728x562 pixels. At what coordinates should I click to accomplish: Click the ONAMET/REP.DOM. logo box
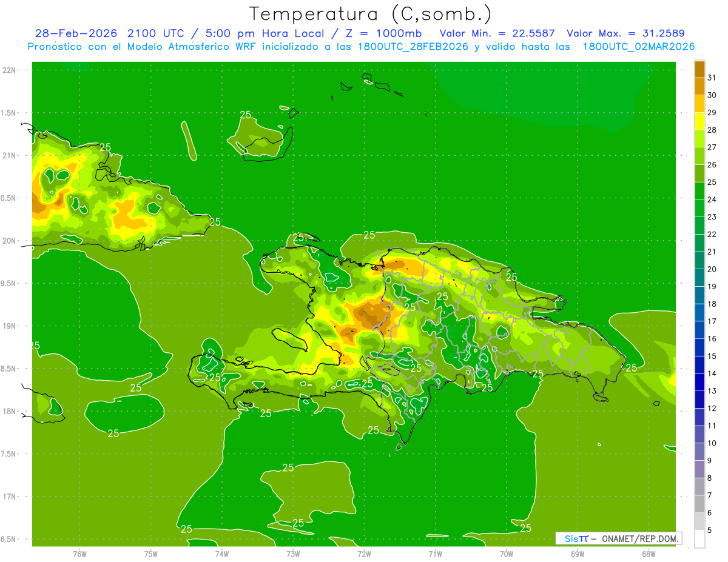(619, 538)
